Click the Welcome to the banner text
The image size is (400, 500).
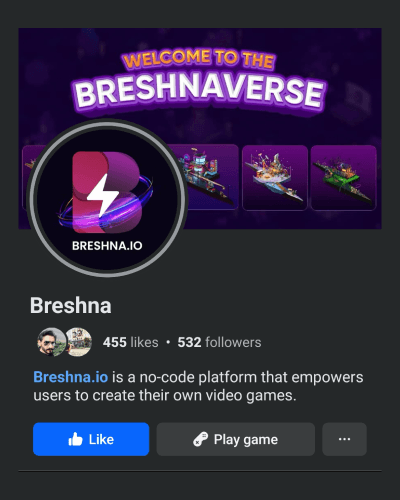click(199, 59)
